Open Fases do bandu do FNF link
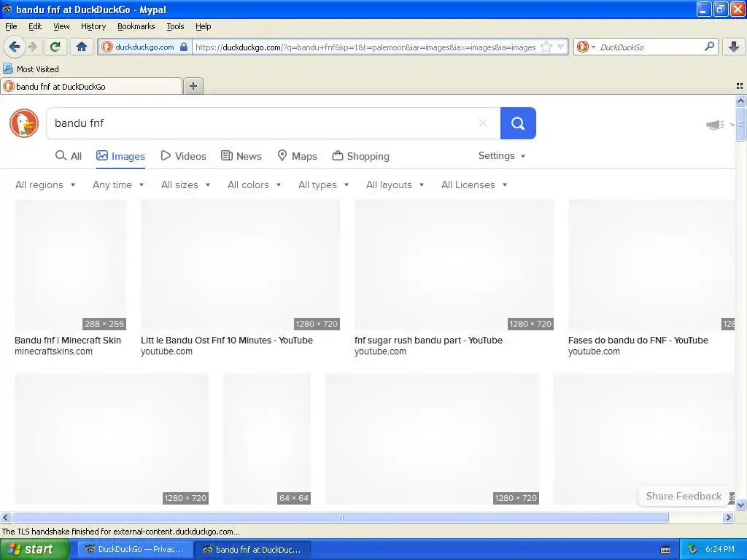This screenshot has height=560, width=747. coord(638,340)
